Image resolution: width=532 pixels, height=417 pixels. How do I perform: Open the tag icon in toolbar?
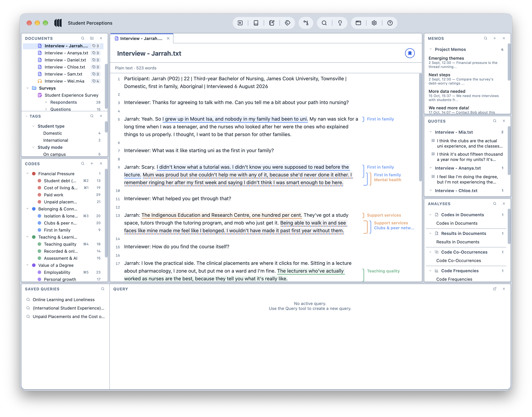288,23
